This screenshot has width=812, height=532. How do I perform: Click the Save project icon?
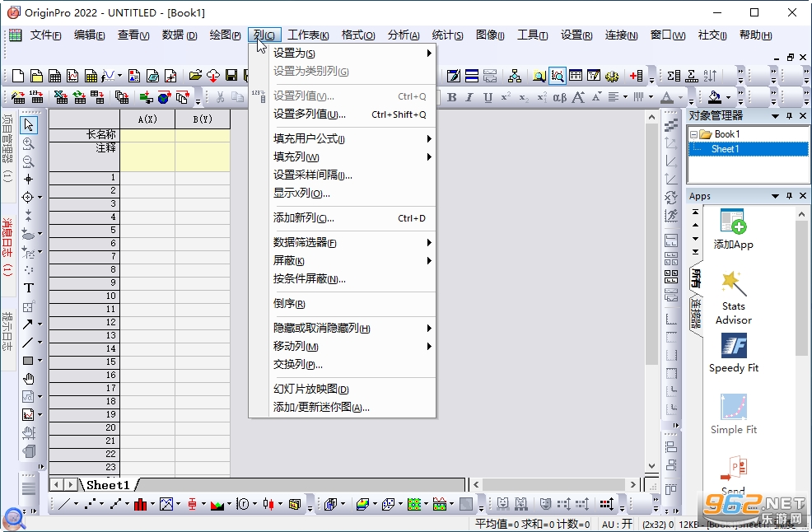pyautogui.click(x=231, y=76)
